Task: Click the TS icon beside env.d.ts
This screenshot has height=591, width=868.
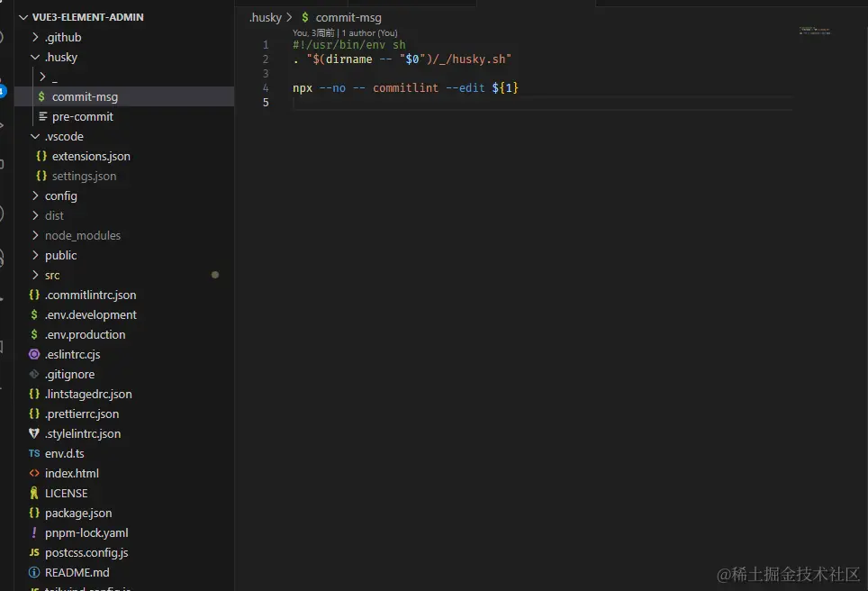Action: pyautogui.click(x=34, y=453)
